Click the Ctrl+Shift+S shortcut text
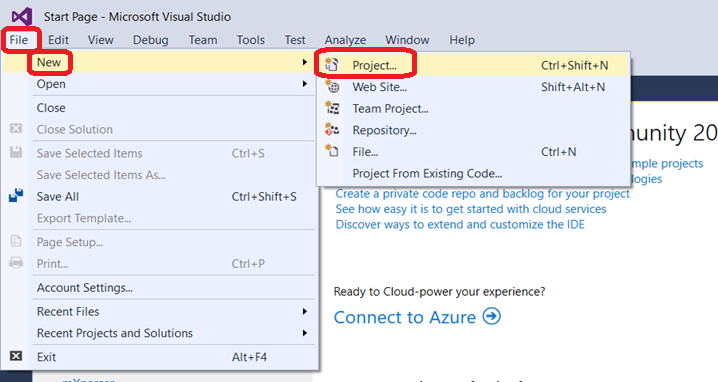The height and width of the screenshot is (382, 718). (x=264, y=196)
